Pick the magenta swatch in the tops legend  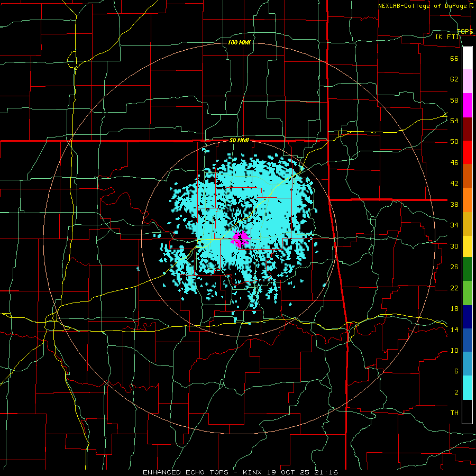click(x=467, y=105)
